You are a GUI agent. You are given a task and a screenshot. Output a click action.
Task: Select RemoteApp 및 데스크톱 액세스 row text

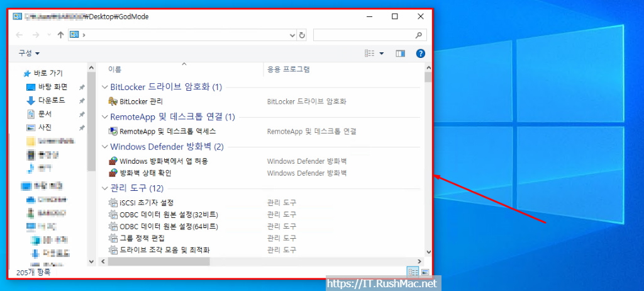click(167, 131)
